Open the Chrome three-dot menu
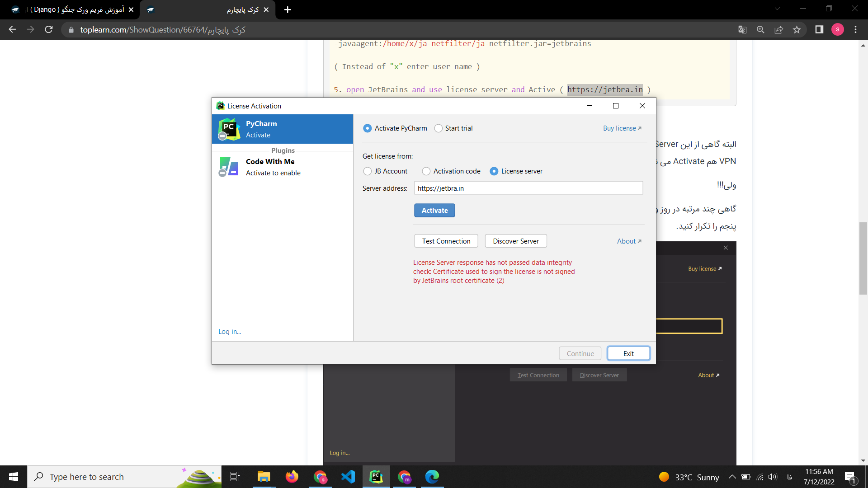 tap(855, 30)
